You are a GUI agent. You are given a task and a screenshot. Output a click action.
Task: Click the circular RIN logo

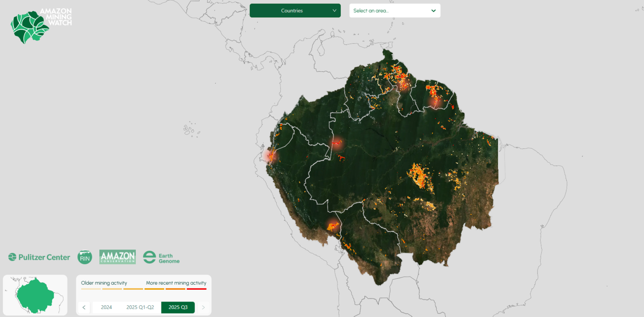coord(84,257)
